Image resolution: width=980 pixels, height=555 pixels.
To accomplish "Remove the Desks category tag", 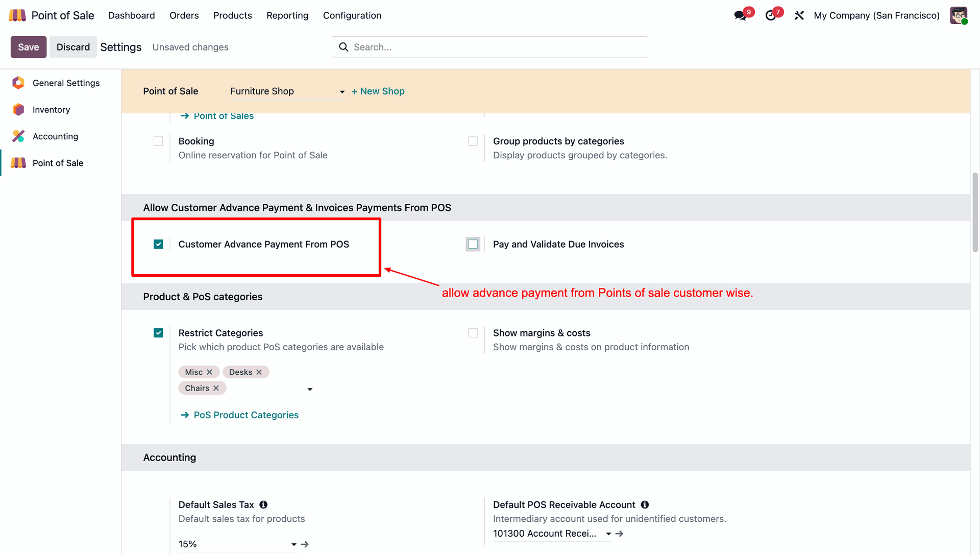I will [259, 372].
